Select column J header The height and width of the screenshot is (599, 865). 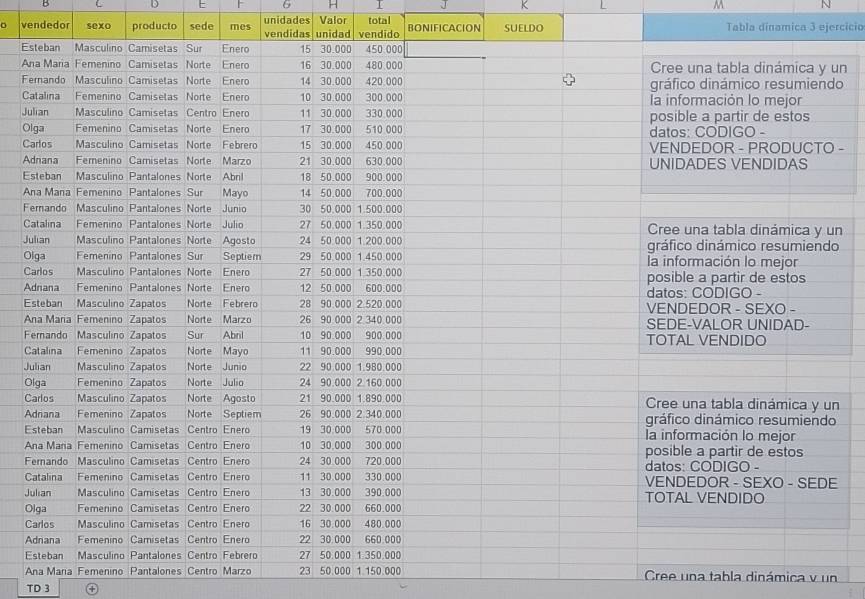click(x=444, y=6)
